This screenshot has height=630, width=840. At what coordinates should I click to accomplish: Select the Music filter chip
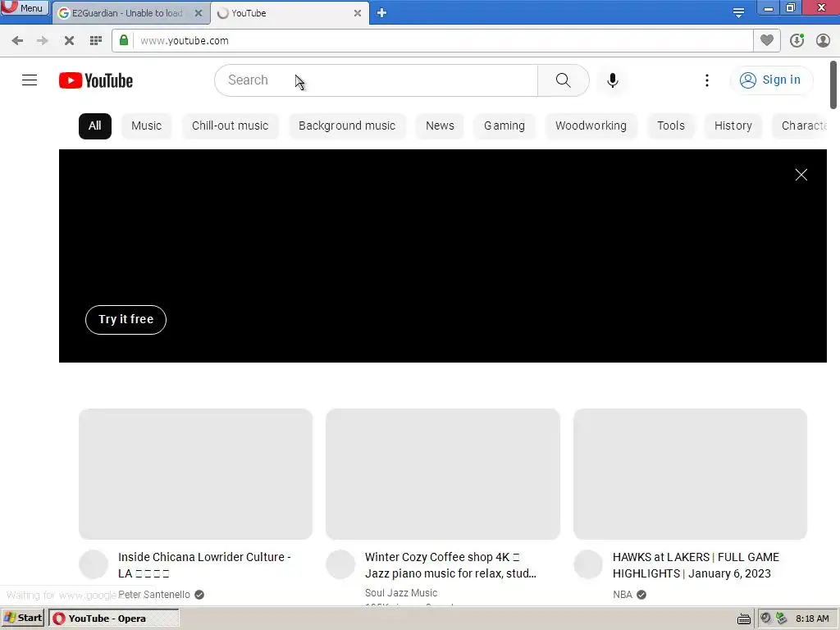146,126
